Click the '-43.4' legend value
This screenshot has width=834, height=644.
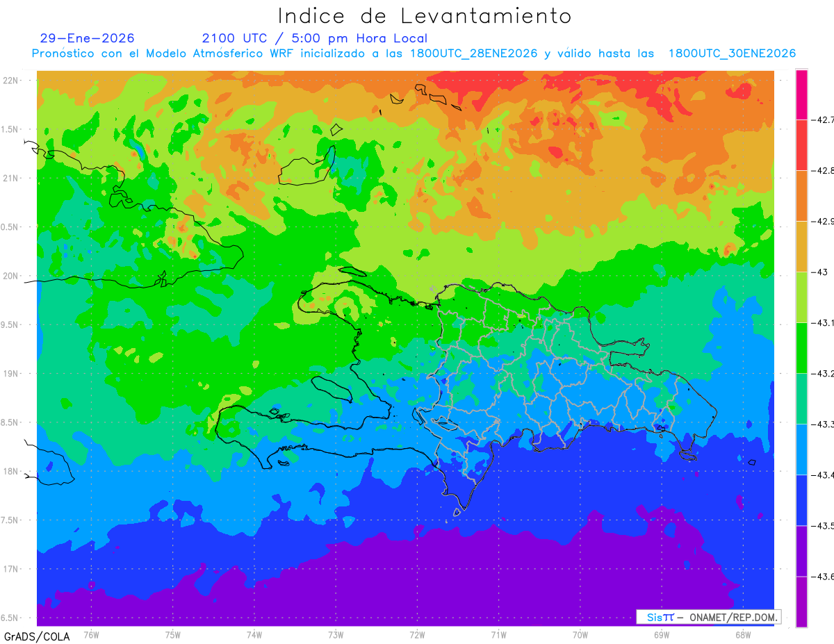pos(822,474)
